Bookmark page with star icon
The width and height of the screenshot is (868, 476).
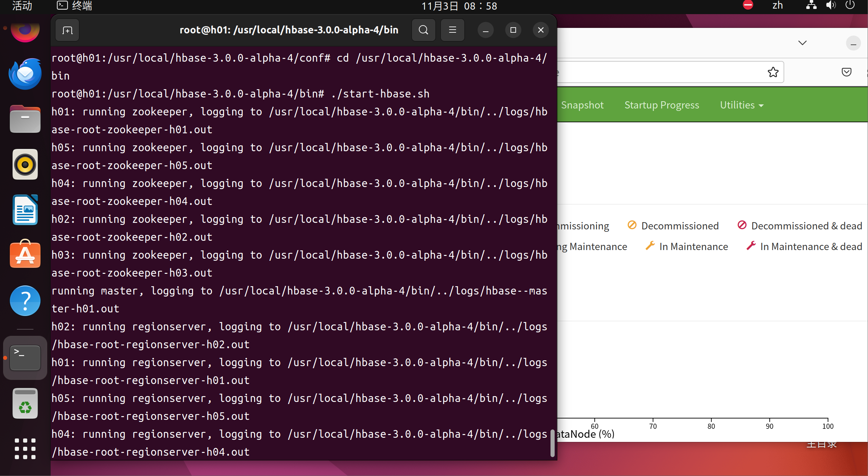[x=773, y=72]
